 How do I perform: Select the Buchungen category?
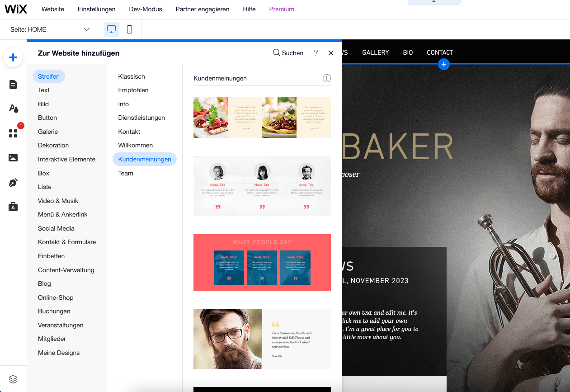click(x=54, y=311)
